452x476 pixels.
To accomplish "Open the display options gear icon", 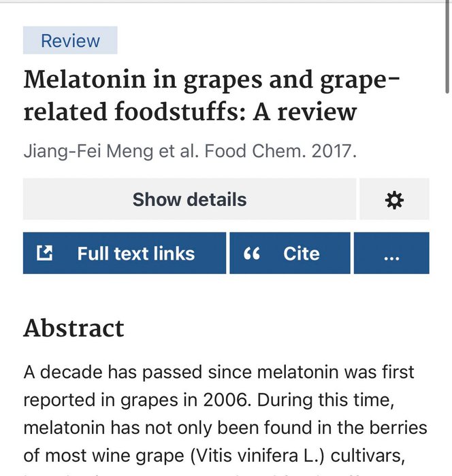I will coord(394,200).
